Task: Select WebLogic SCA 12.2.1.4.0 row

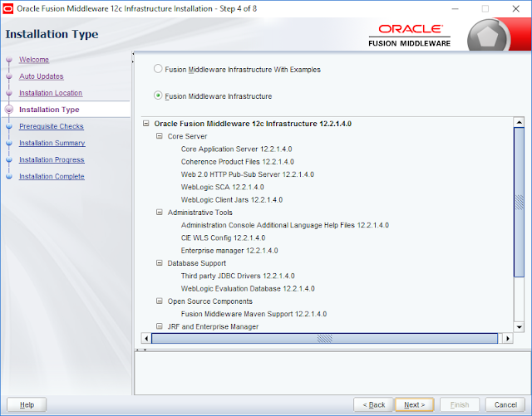Action: [222, 187]
